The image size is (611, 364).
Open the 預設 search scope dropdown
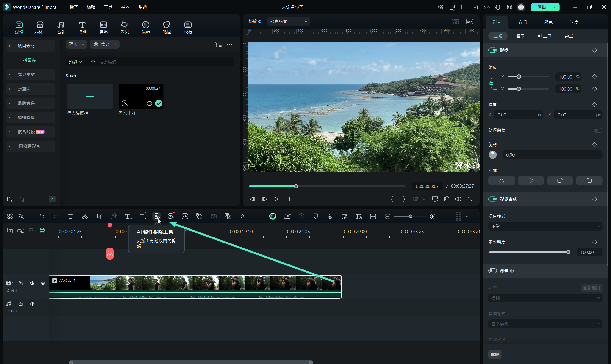[75, 62]
